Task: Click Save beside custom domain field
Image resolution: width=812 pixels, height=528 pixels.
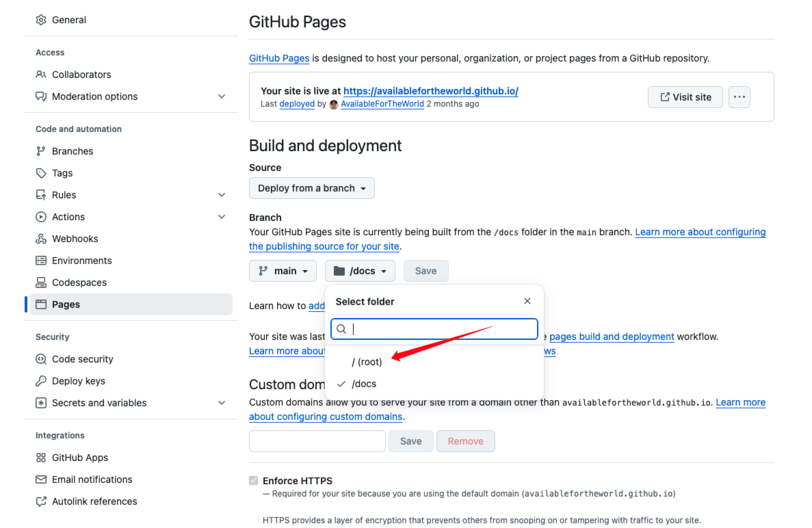Action: tap(410, 441)
